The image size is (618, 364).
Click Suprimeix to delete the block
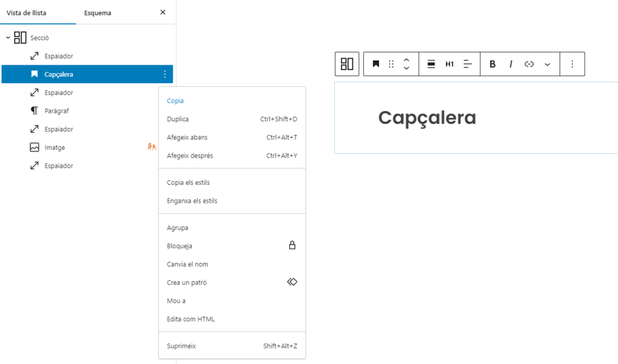[x=182, y=346]
